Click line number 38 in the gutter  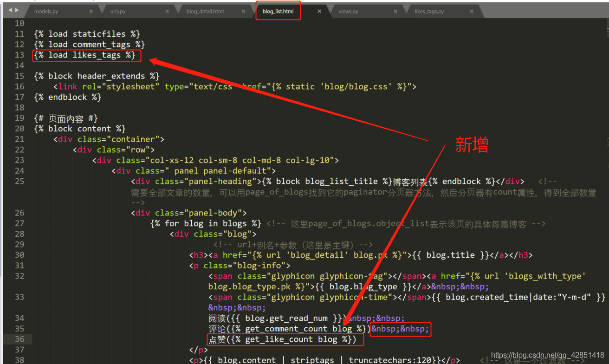point(19,360)
